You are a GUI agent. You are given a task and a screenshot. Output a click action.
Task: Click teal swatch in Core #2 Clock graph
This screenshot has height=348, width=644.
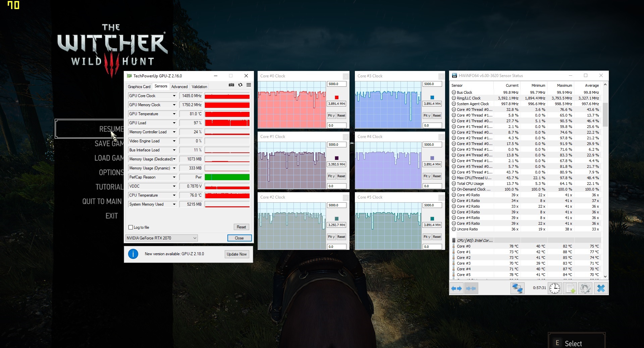tap(336, 219)
